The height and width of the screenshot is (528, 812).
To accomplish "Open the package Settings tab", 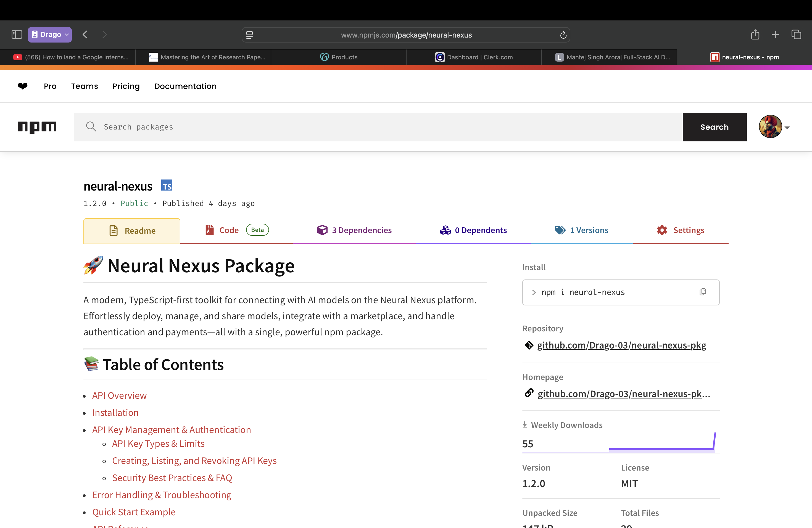I will tap(681, 230).
